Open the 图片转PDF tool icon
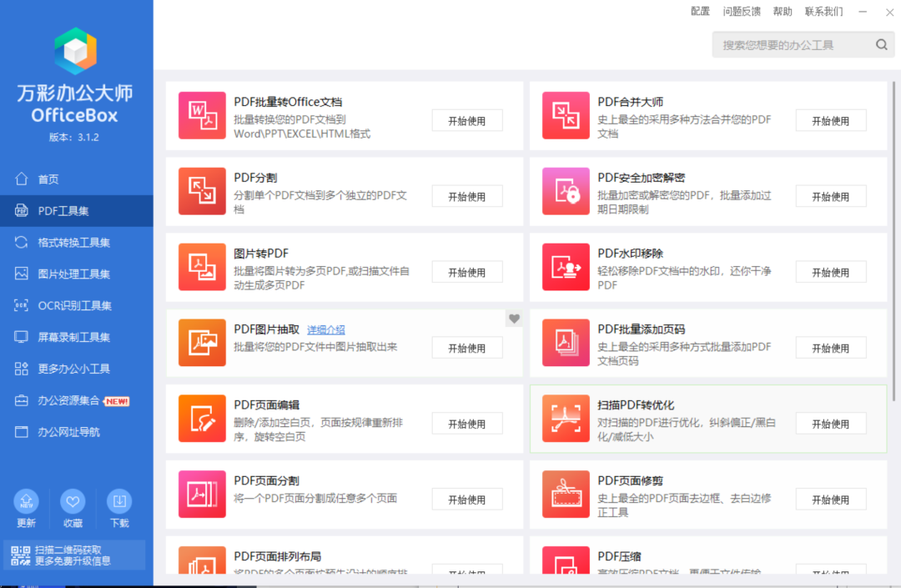 pyautogui.click(x=201, y=267)
